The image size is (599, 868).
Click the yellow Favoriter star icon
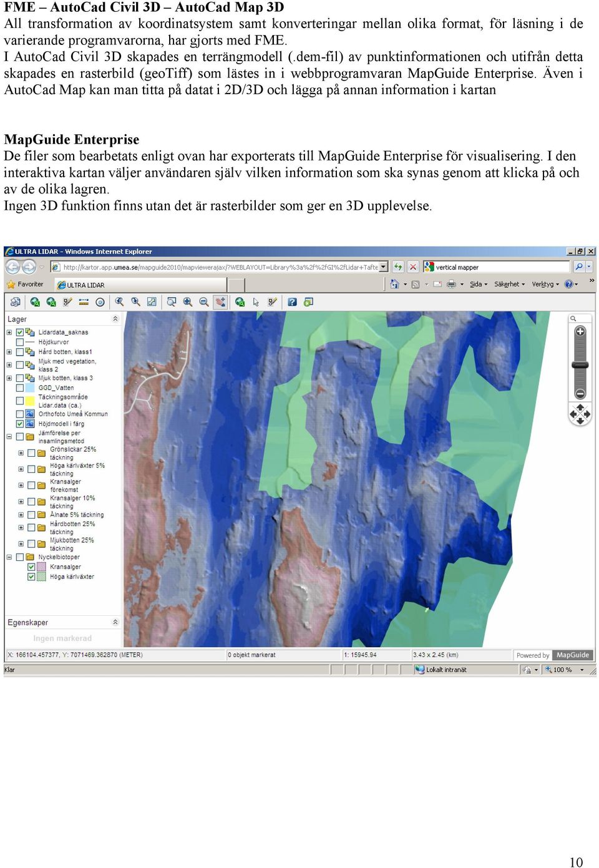11,285
